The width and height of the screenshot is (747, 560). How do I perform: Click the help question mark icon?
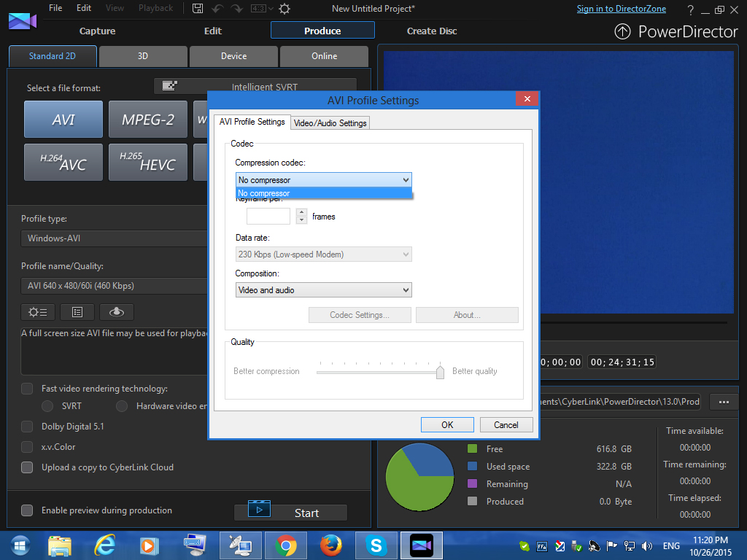point(690,9)
